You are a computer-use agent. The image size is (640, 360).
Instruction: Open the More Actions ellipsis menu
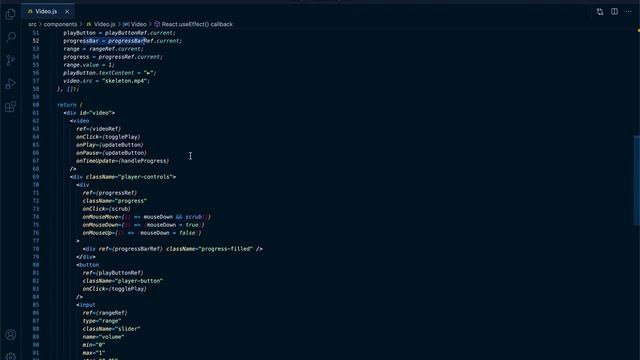click(629, 12)
